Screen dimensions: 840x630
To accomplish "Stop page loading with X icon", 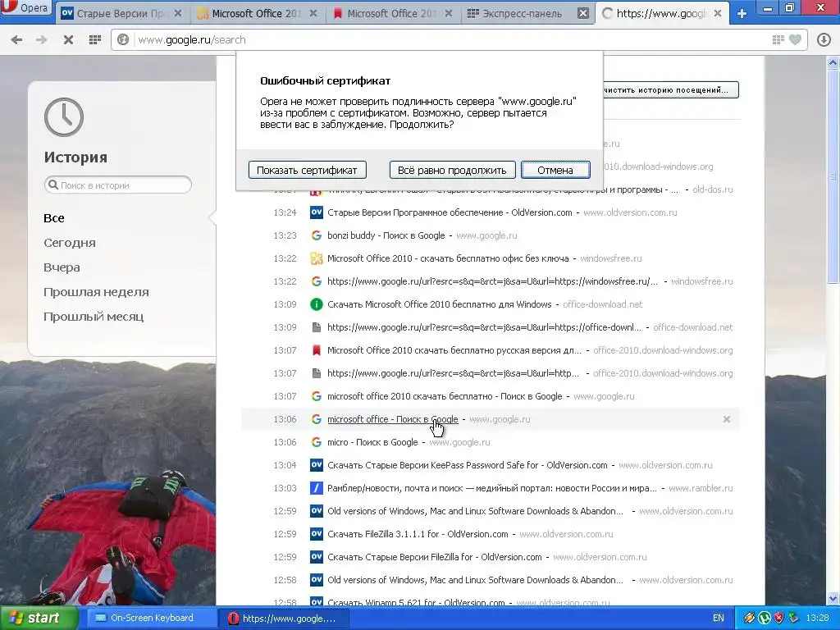I will pyautogui.click(x=68, y=39).
